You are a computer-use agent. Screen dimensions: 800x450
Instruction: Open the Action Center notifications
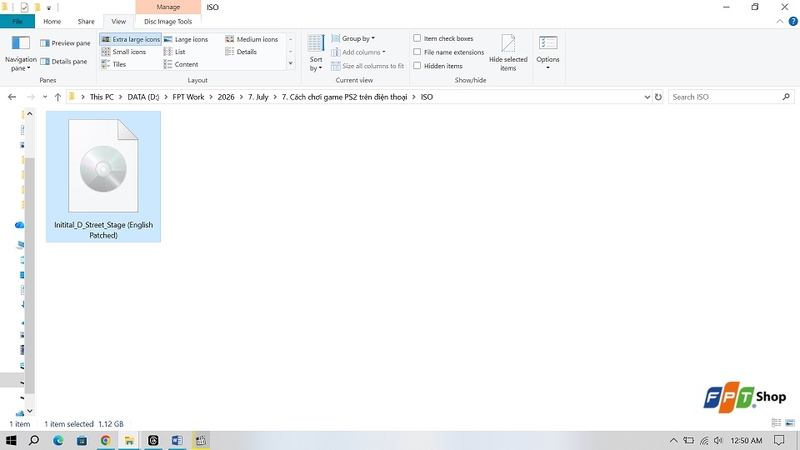(779, 440)
